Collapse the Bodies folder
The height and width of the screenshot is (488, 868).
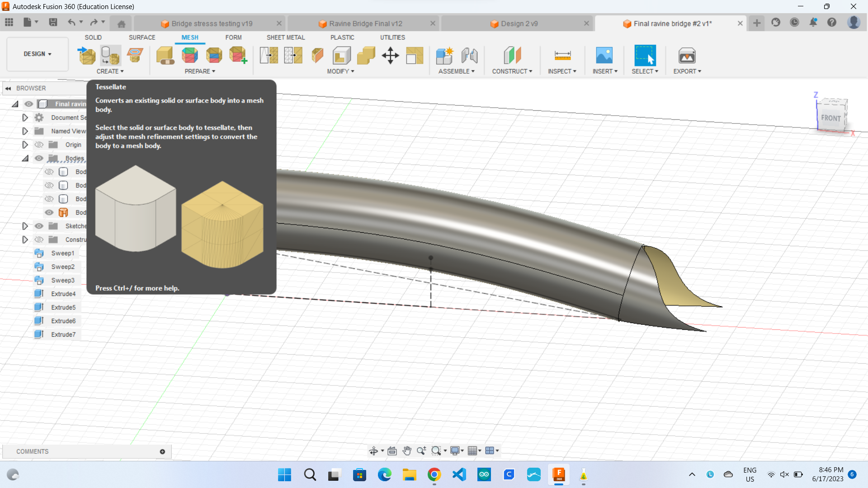(x=25, y=158)
